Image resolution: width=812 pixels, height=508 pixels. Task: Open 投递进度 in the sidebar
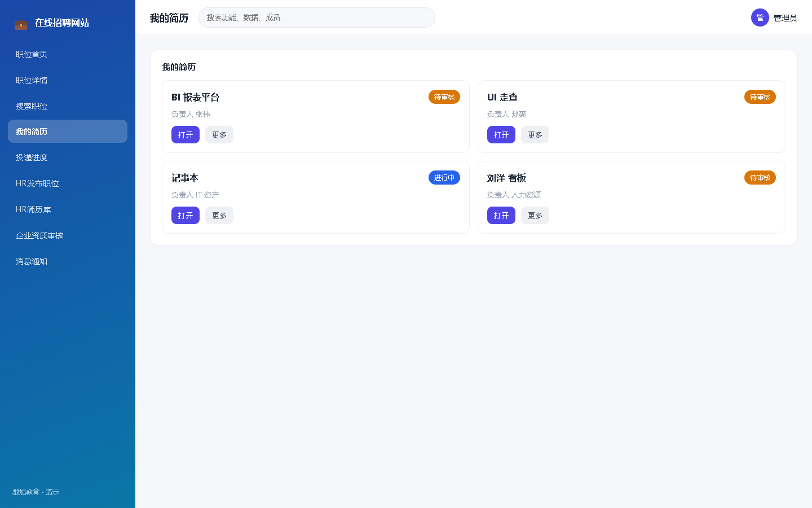click(68, 157)
